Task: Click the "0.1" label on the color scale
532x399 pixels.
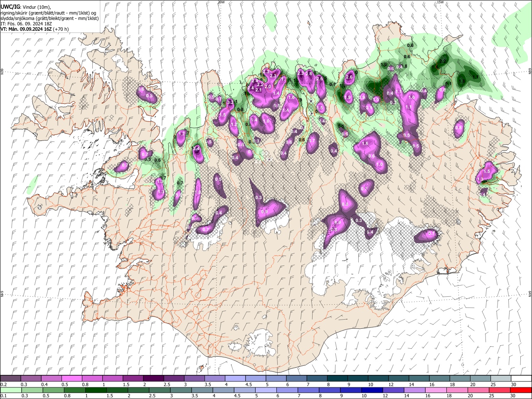Action: click(x=3, y=396)
